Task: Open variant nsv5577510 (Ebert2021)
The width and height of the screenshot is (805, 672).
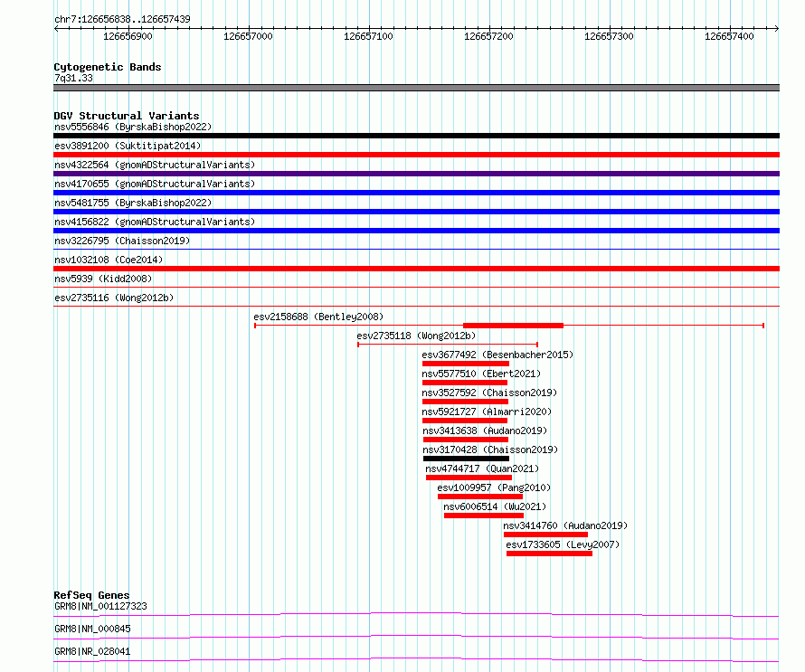Action: pyautogui.click(x=481, y=374)
